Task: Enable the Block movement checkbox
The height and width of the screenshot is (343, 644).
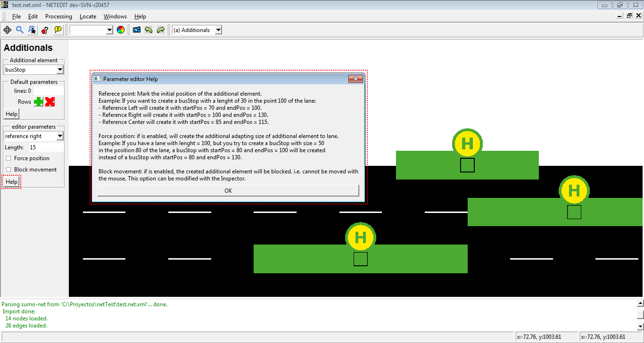Action: [x=8, y=170]
